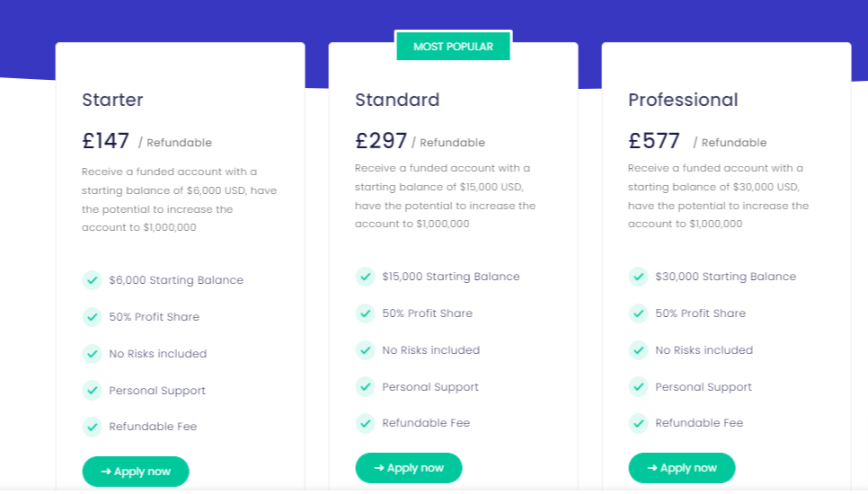Click checkmark icon beside $30,000 Starting Balance
Image resolution: width=868 pixels, height=494 pixels.
pos(638,277)
